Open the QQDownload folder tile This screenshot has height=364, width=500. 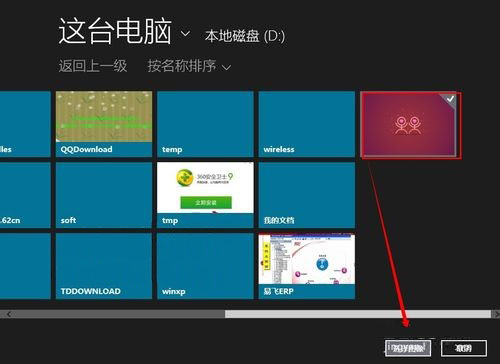pos(104,124)
